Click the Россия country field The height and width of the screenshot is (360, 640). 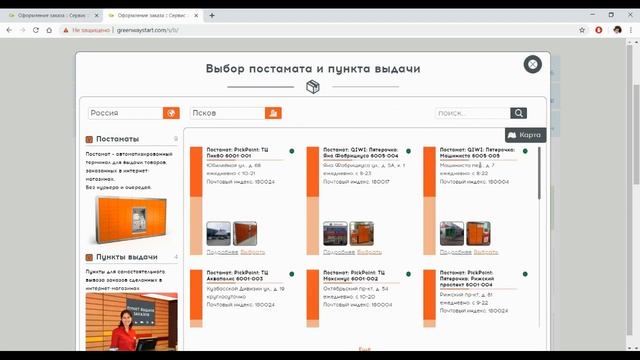tap(125, 113)
